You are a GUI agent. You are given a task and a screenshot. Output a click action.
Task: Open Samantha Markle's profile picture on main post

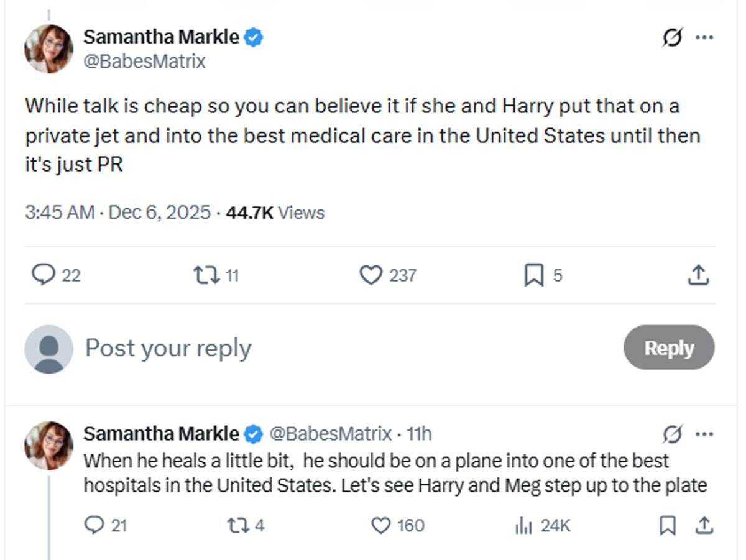click(48, 49)
